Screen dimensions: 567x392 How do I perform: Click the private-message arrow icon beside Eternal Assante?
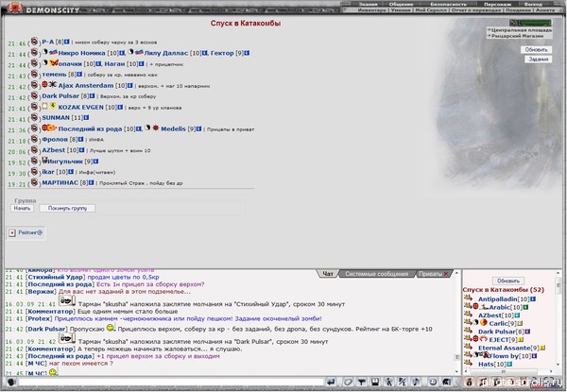point(468,347)
